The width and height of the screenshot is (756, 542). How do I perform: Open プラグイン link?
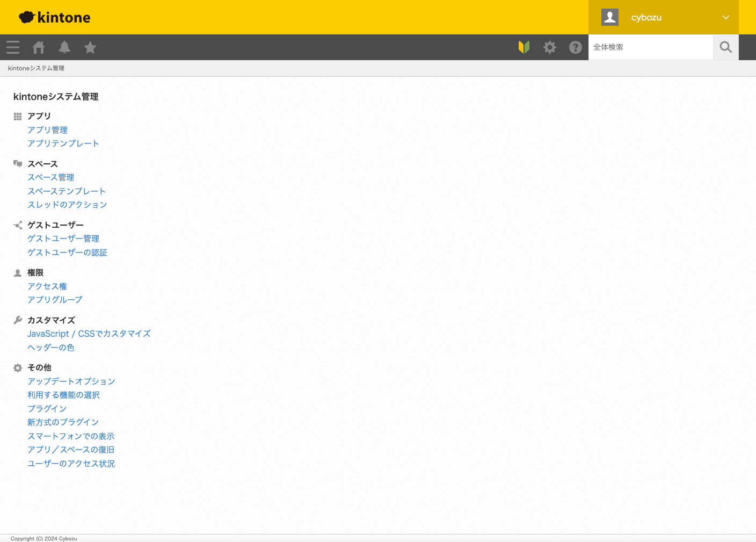tap(47, 409)
